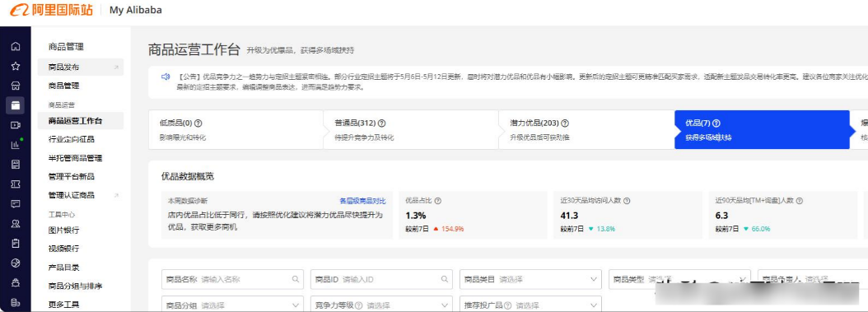Click the 13.8% decrease indicator
This screenshot has height=312, width=868.
(x=602, y=229)
